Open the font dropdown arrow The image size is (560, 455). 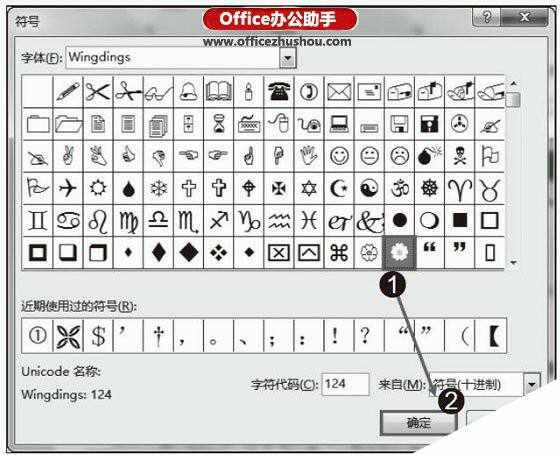(x=288, y=58)
